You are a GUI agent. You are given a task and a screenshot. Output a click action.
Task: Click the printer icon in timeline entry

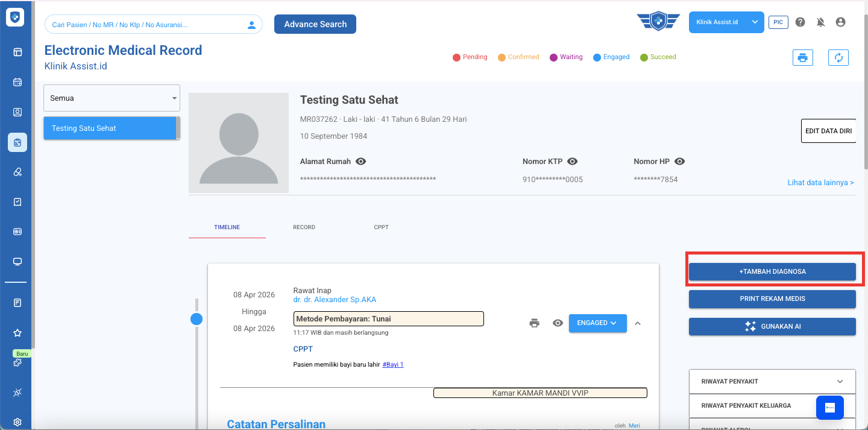[x=534, y=323]
